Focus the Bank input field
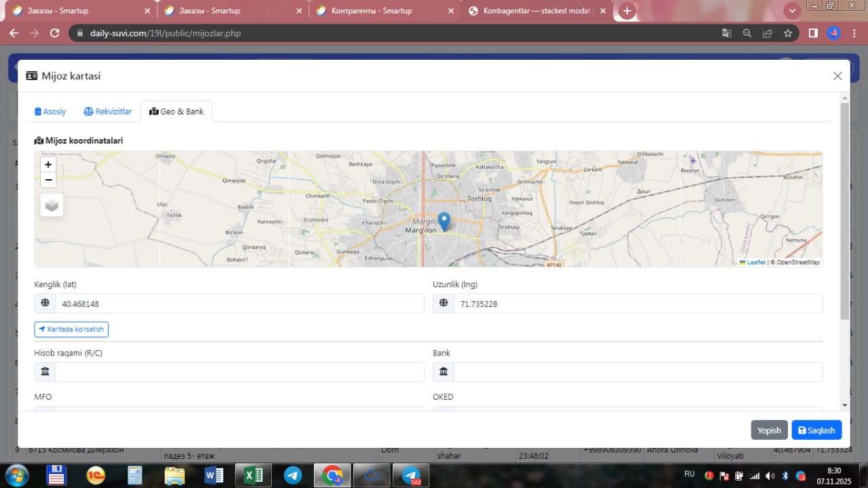This screenshot has height=488, width=868. (637, 372)
